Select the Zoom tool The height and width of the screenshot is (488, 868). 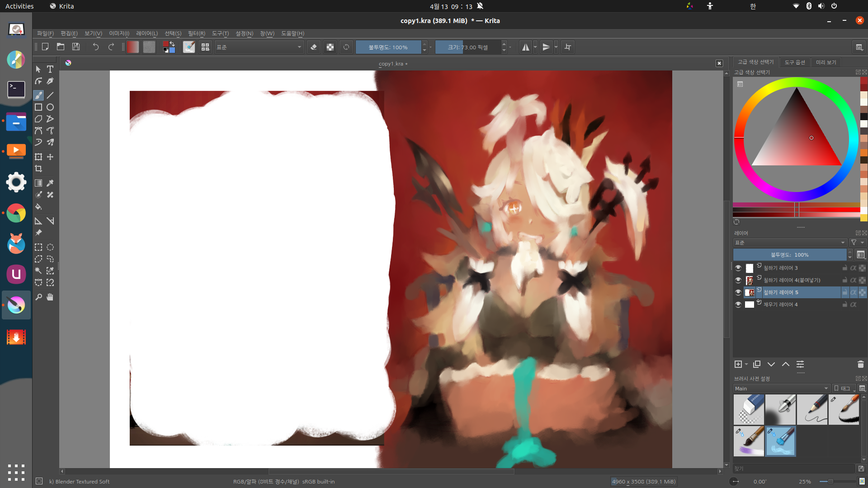[x=38, y=297]
